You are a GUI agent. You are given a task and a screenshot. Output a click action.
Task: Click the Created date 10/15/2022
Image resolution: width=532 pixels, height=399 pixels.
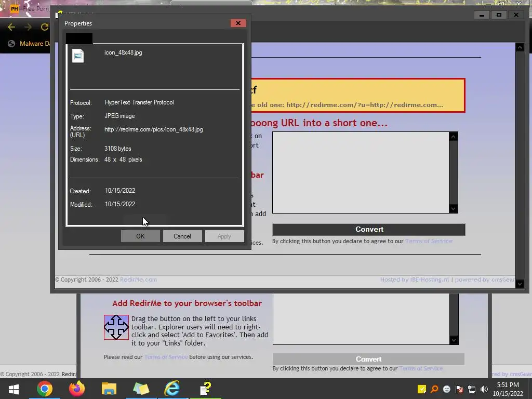point(120,191)
